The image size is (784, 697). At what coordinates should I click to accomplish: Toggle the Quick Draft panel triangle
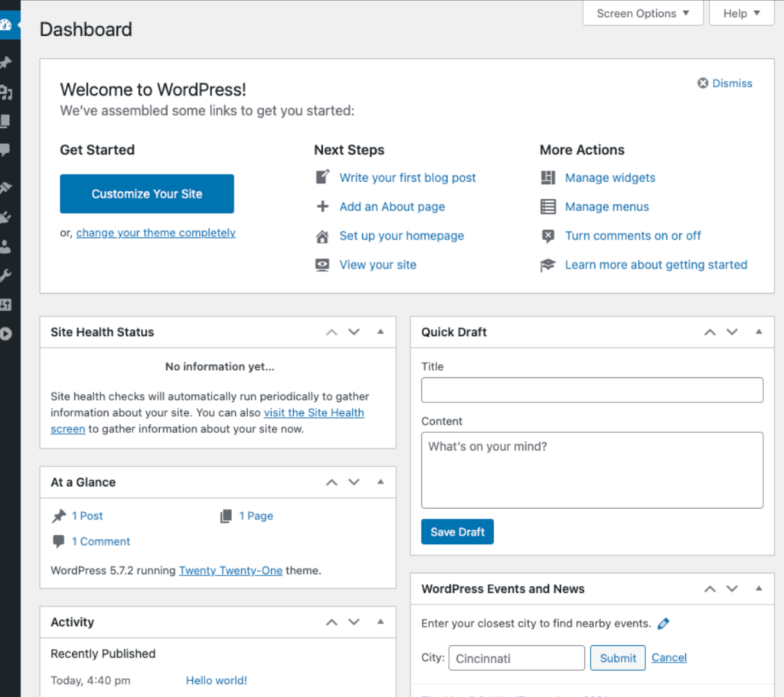(759, 332)
